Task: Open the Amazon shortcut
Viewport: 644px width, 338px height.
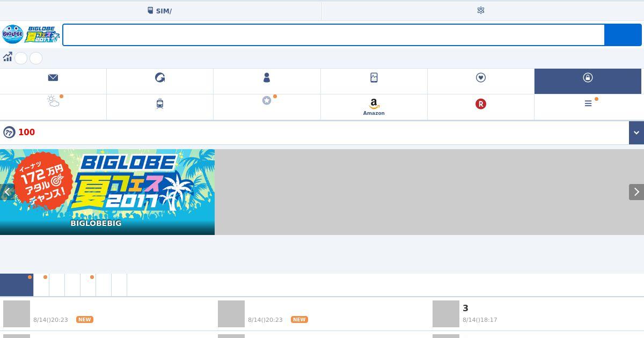Action: (374, 107)
